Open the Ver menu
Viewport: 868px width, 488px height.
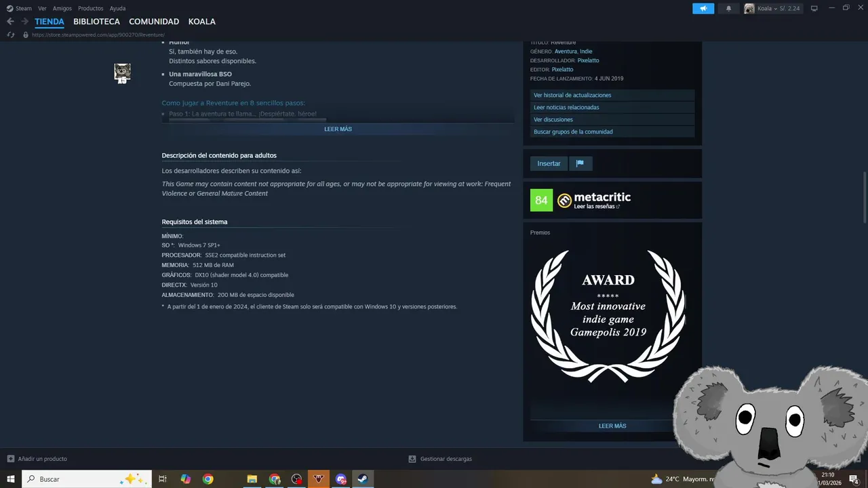pos(42,8)
